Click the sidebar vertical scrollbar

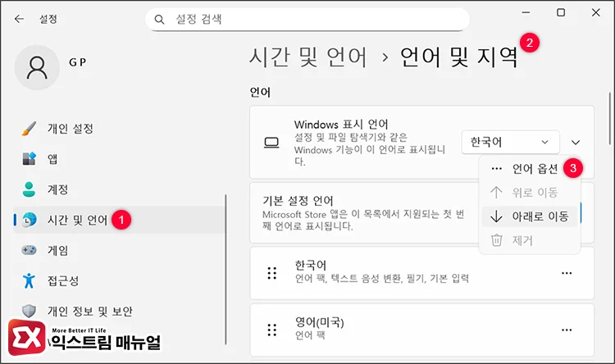pyautogui.click(x=226, y=270)
